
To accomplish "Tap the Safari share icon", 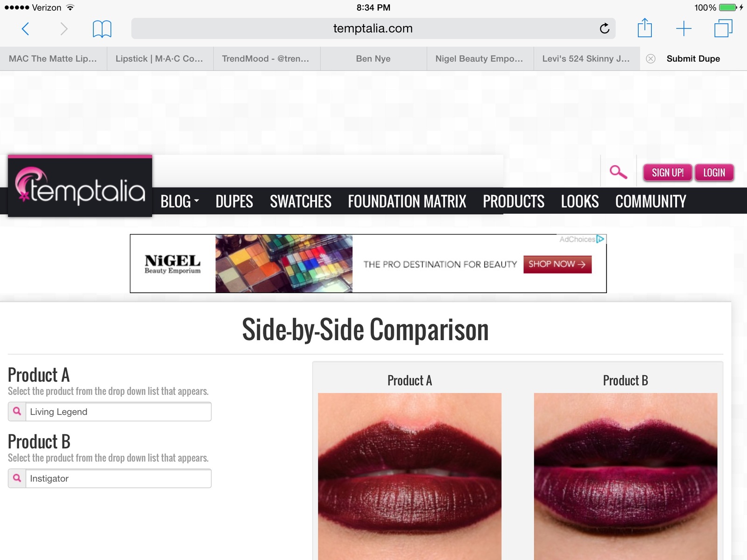I will pos(645,28).
